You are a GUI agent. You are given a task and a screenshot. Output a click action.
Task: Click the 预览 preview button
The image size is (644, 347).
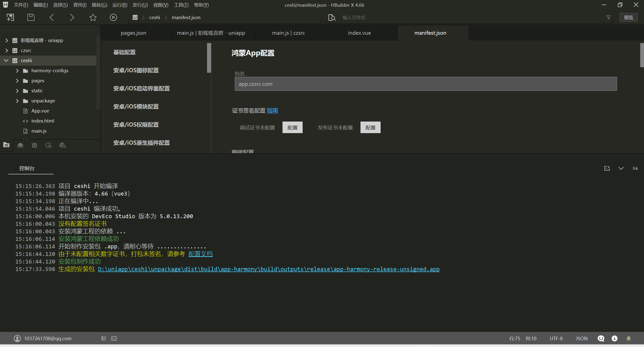click(628, 17)
